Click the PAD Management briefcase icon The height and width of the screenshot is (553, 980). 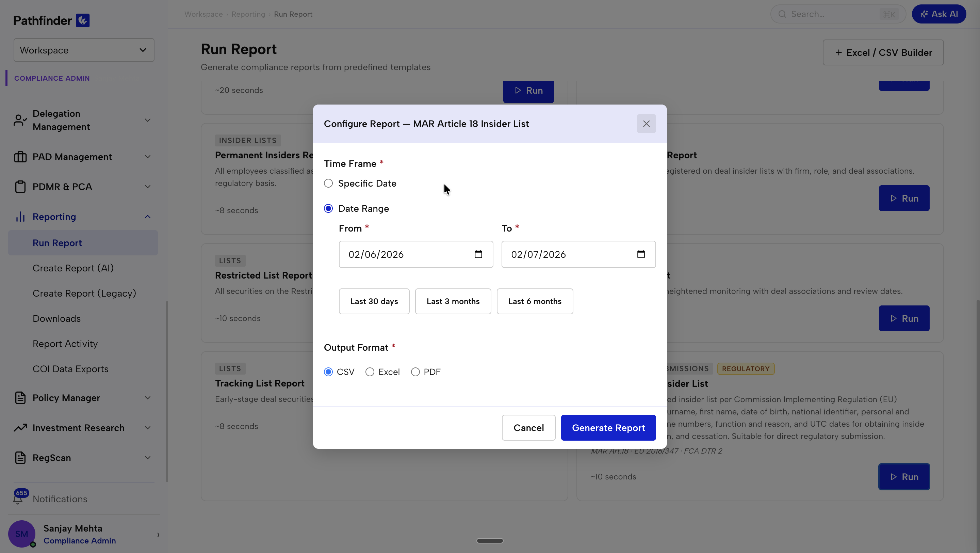tap(20, 157)
